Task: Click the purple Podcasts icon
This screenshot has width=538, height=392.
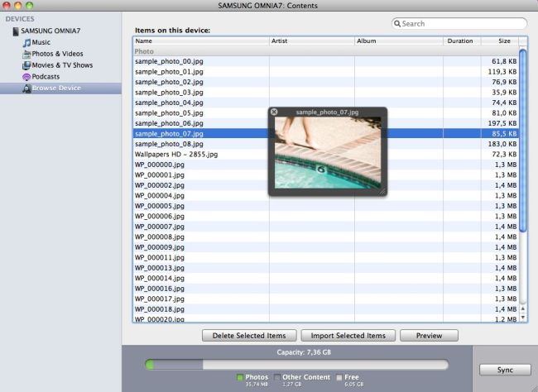Action: click(26, 77)
